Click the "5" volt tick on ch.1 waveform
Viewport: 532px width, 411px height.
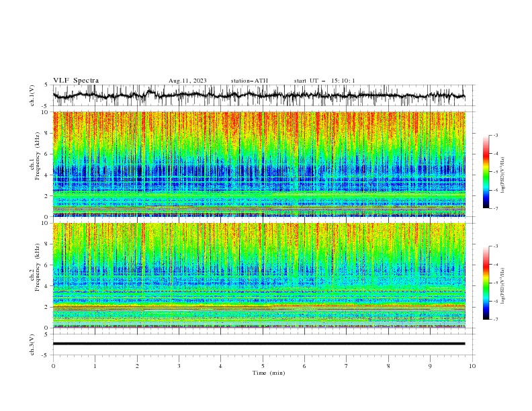(x=46, y=85)
